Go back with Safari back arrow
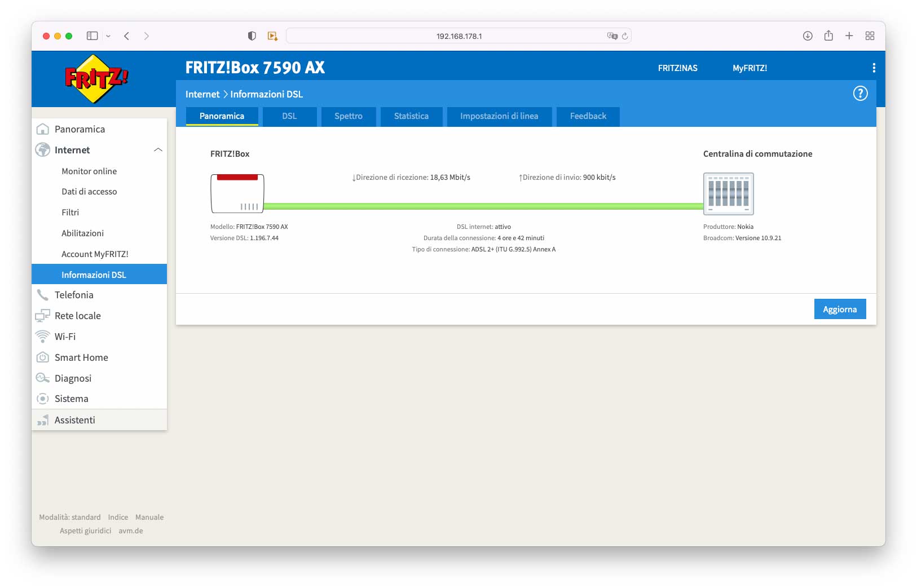 pyautogui.click(x=127, y=36)
